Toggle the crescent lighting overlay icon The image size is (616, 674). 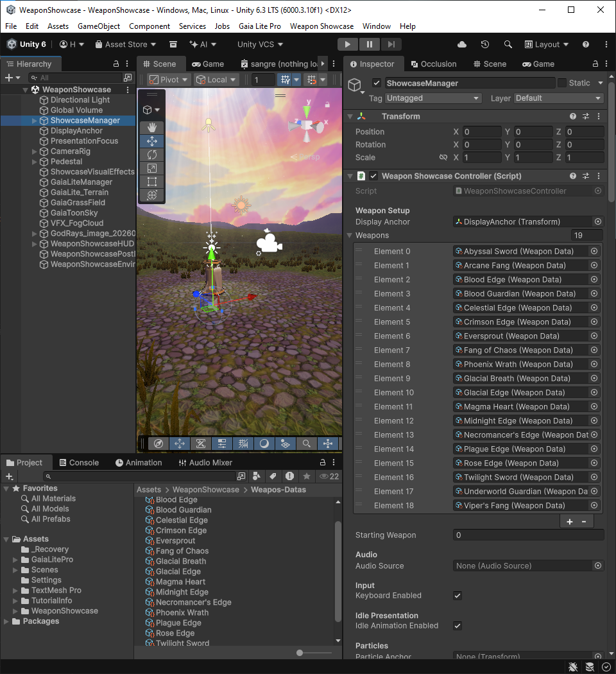point(264,444)
